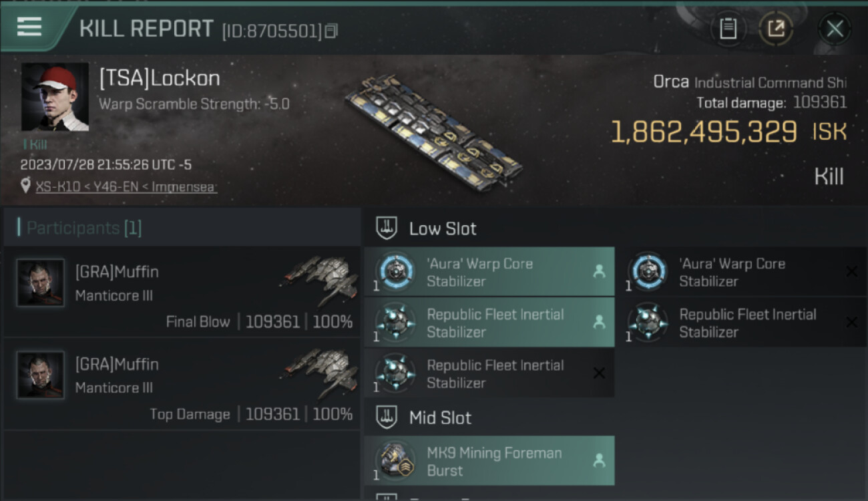Select the highlighted 'Aura' Warp Core Stabilizer
This screenshot has width=868, height=501.
pos(489,272)
